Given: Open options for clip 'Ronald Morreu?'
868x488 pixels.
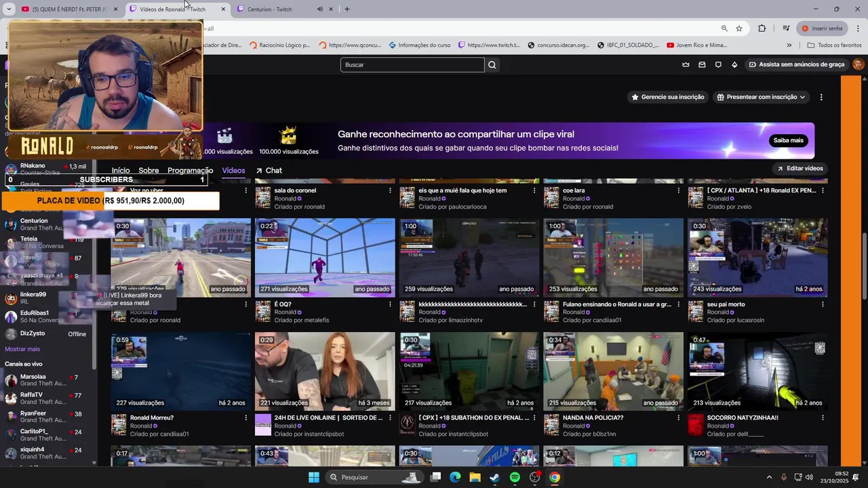Looking at the screenshot, I should pyautogui.click(x=245, y=418).
